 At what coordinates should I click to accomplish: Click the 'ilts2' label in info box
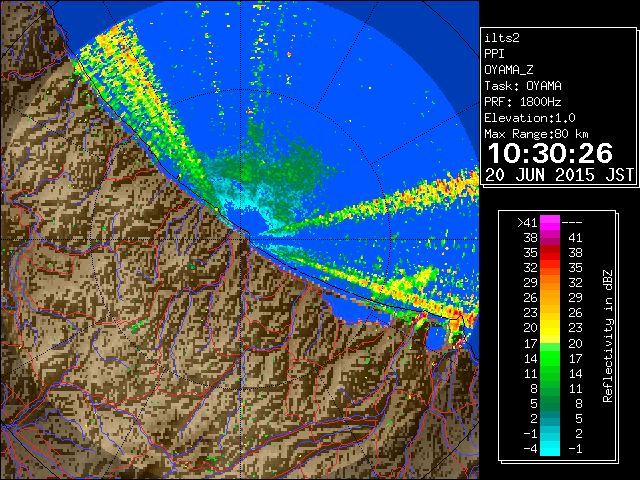pyautogui.click(x=502, y=38)
